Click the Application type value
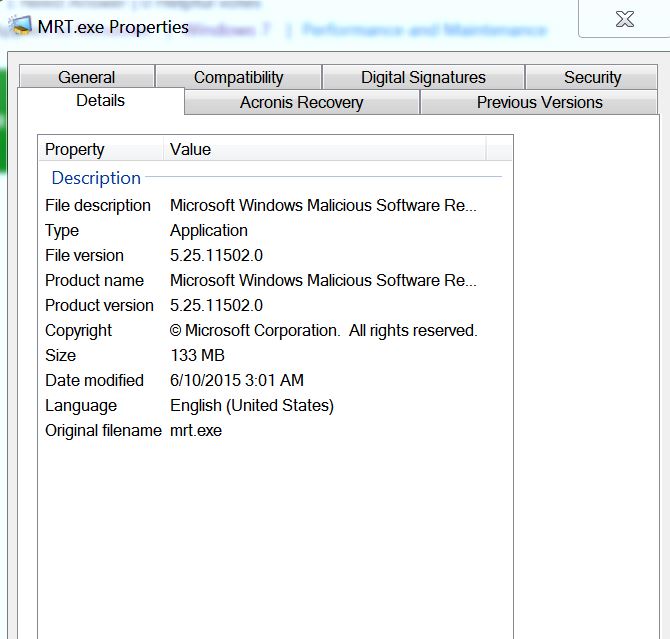 209,231
